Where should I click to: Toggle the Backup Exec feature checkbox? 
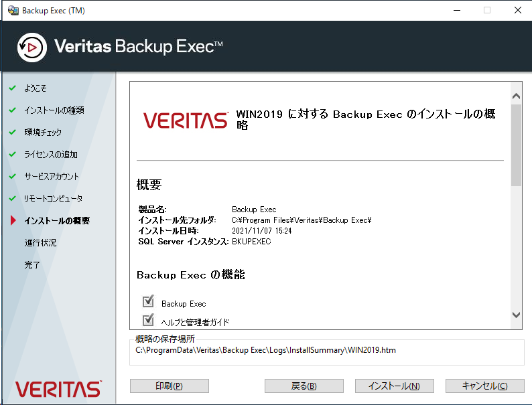(x=148, y=301)
